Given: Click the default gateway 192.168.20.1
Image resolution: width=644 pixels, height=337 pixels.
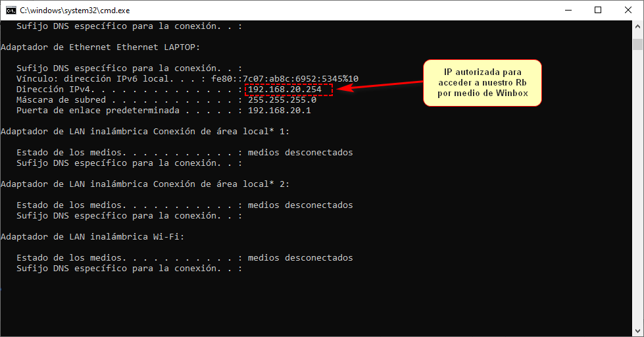Looking at the screenshot, I should 279,110.
